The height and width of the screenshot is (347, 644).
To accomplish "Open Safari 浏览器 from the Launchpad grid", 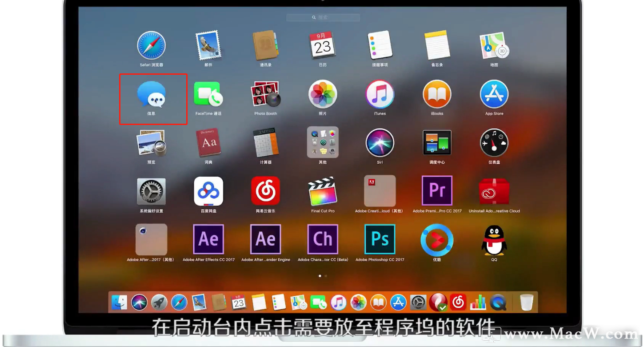I will point(151,45).
